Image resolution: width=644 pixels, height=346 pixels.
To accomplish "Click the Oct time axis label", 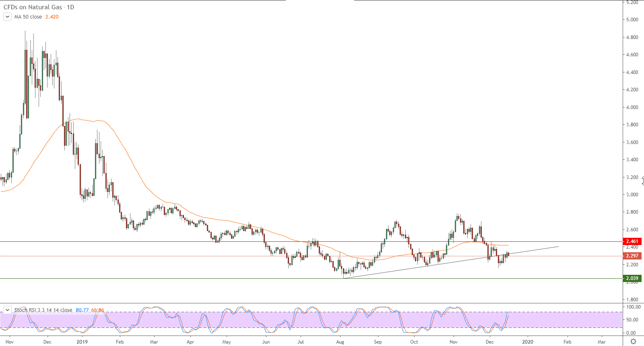I will click(x=414, y=342).
